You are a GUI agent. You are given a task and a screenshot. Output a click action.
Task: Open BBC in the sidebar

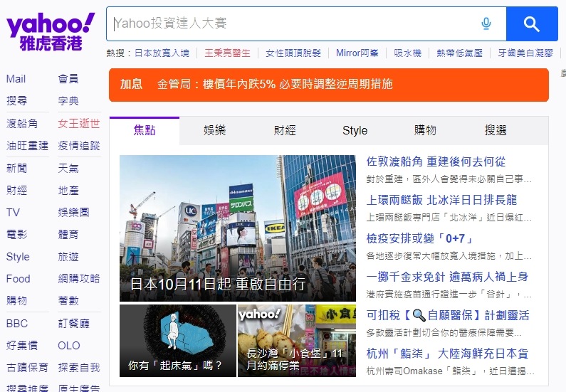pos(17,324)
